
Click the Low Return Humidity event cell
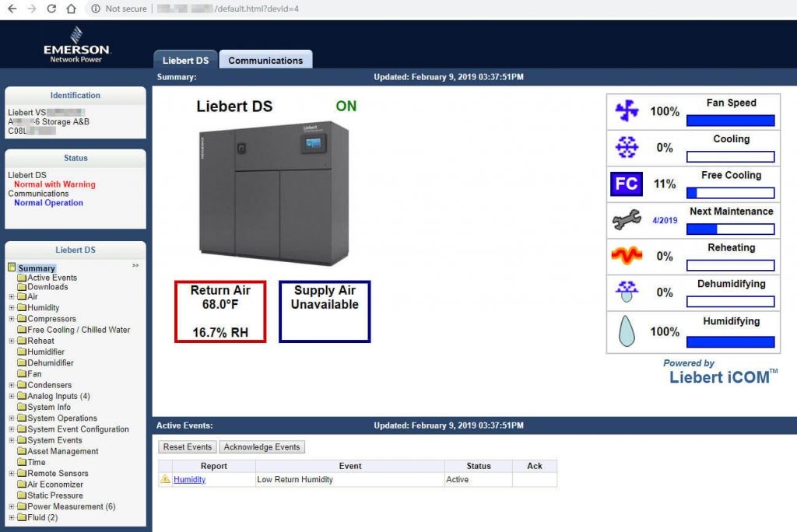350,479
